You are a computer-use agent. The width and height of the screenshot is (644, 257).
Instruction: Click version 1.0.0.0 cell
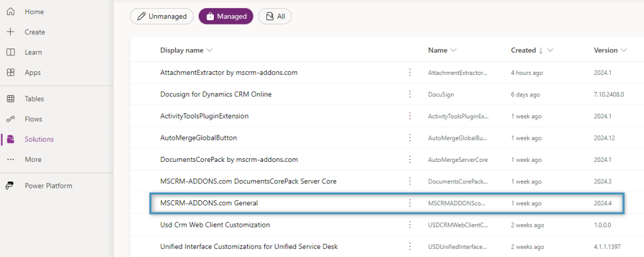(x=602, y=226)
